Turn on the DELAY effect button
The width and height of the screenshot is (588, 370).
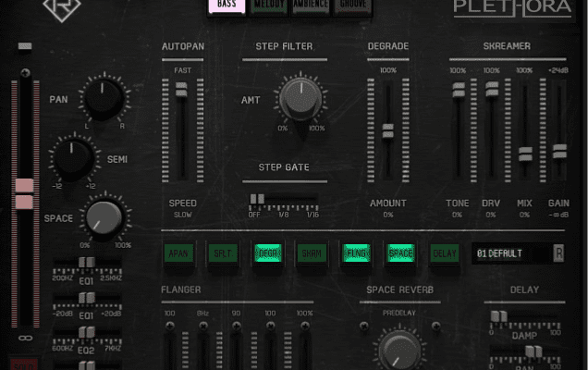coord(445,253)
